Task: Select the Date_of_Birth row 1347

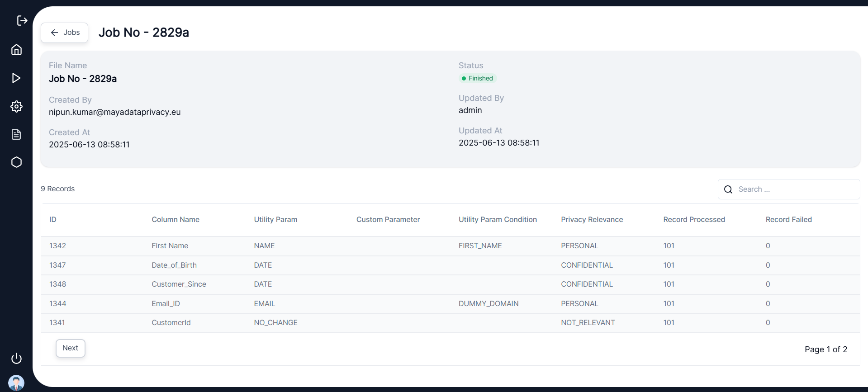Action: pos(174,265)
